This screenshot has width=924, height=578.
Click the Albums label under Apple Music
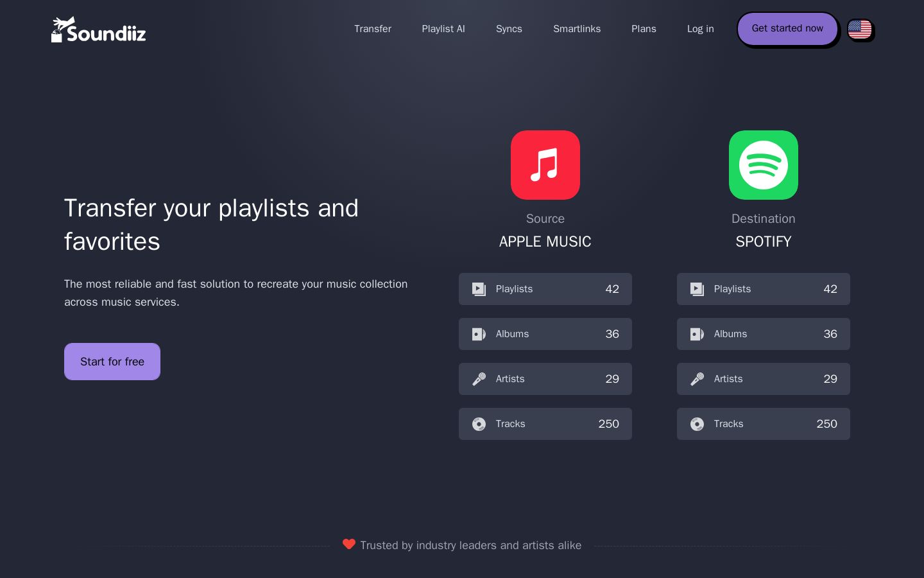click(512, 334)
